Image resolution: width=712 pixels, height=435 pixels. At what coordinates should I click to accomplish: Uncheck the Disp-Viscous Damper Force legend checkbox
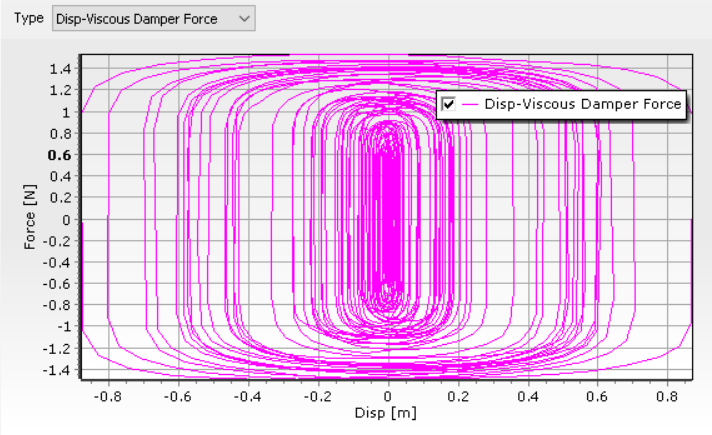(x=449, y=104)
